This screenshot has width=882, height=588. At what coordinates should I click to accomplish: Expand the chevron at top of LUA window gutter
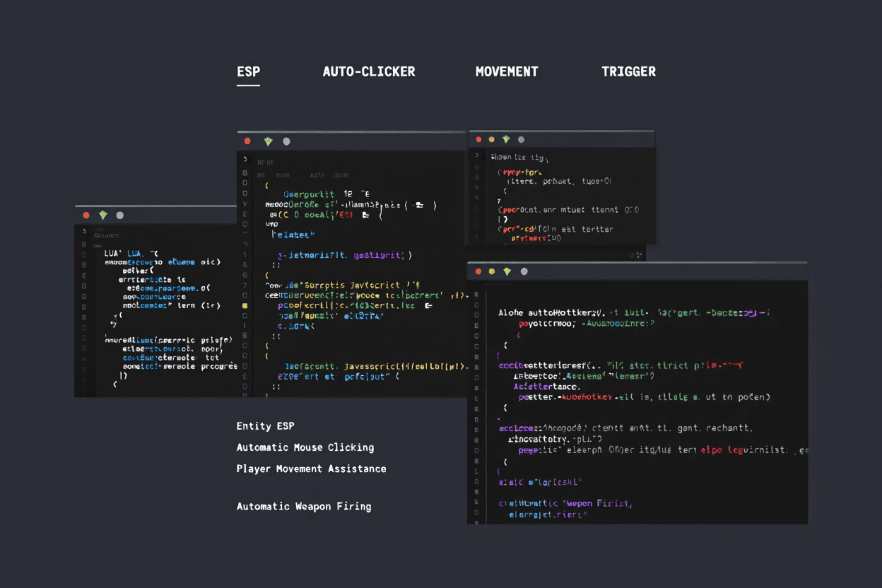coord(85,231)
